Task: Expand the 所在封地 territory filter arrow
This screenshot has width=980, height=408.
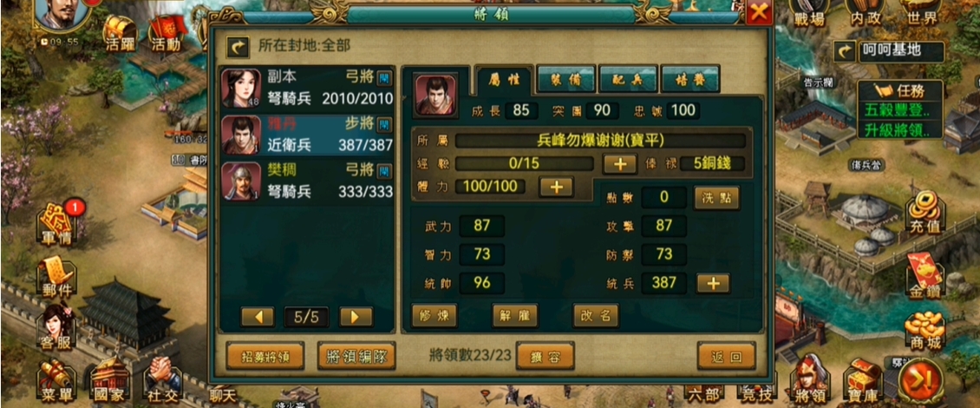Action: (237, 46)
